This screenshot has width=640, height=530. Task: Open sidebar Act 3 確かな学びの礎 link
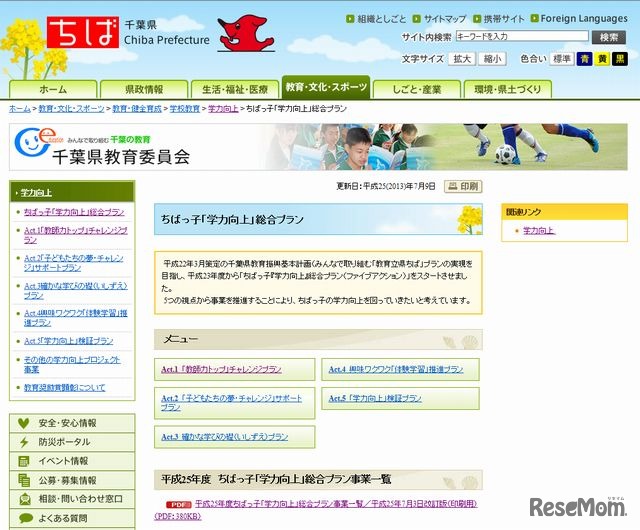[x=76, y=290]
